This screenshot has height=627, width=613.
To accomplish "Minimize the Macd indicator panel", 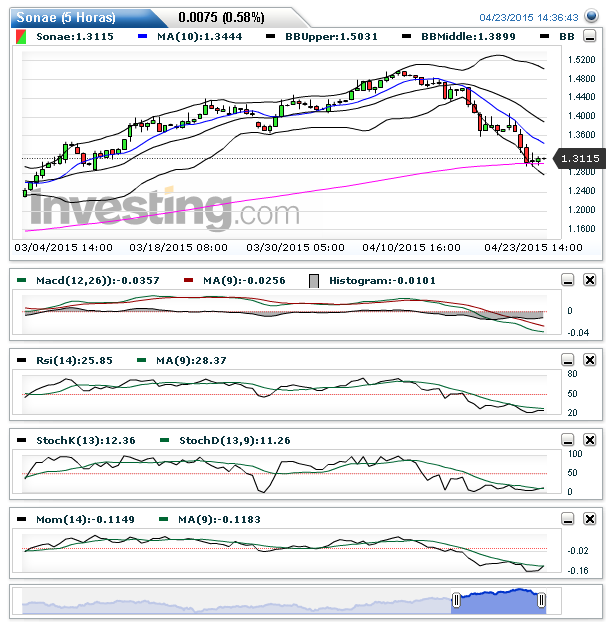I will (x=568, y=280).
